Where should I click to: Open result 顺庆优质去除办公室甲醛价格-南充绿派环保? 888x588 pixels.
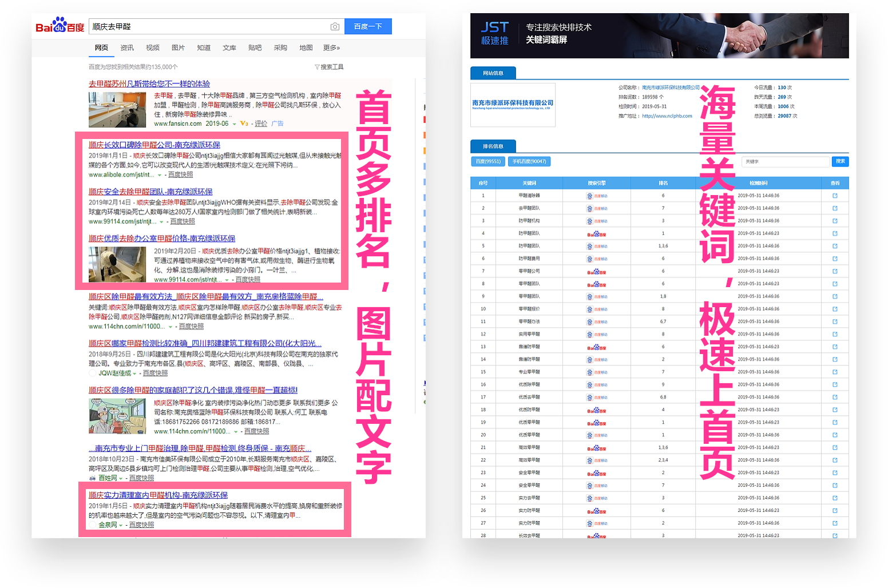162,239
